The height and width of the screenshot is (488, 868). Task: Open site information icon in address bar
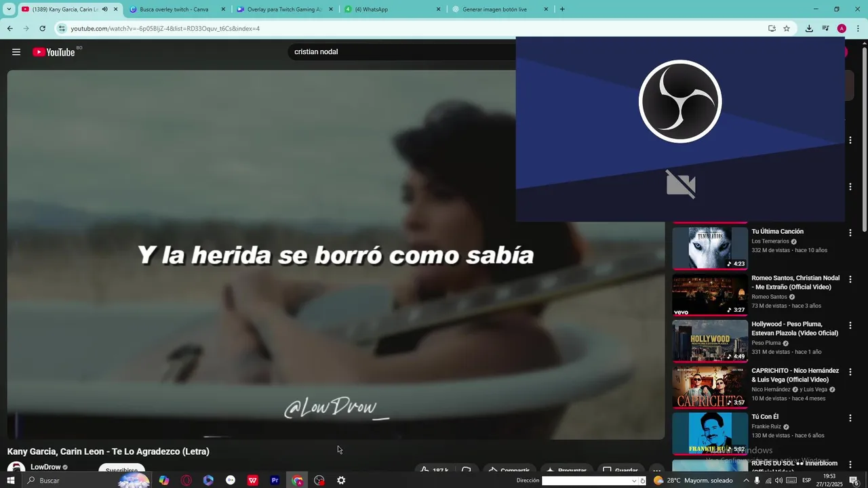click(x=62, y=28)
